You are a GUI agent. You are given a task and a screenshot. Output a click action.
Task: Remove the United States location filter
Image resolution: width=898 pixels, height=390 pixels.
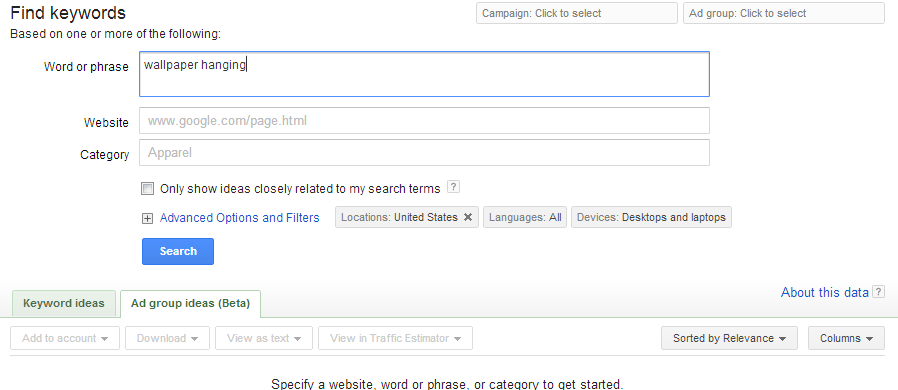468,218
